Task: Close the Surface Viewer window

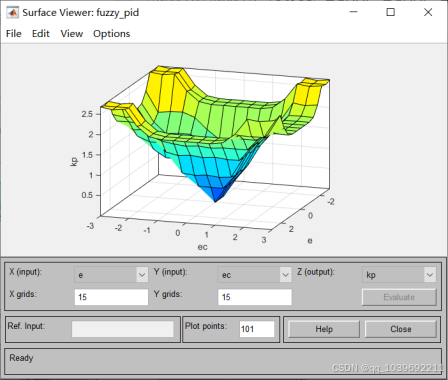Action: 428,12
